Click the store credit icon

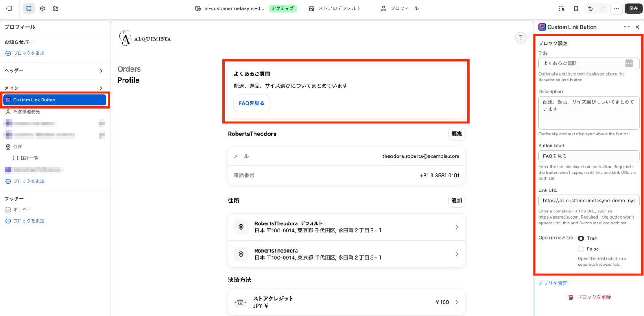tap(241, 302)
